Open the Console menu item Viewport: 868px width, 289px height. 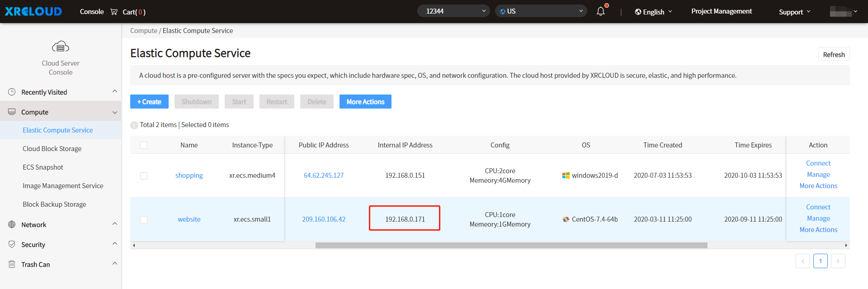(x=92, y=12)
